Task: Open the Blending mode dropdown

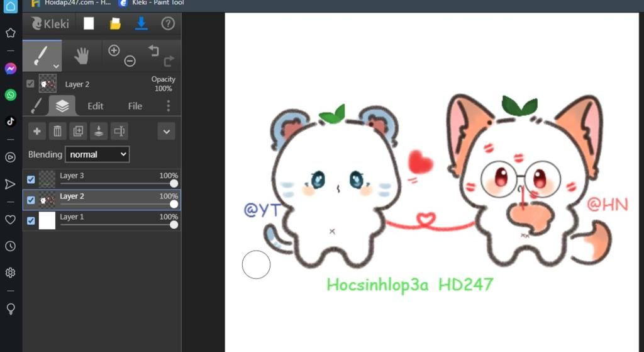Action: pyautogui.click(x=97, y=154)
